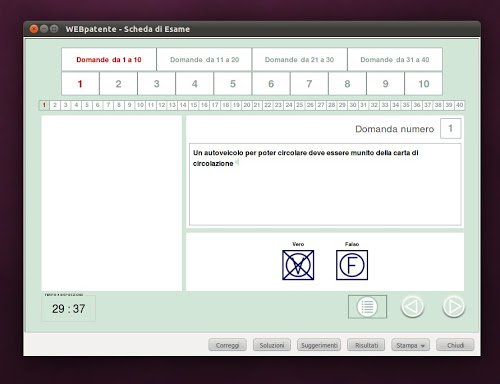Jump to question 40 in small strip
This screenshot has width=500, height=384.
(x=459, y=105)
